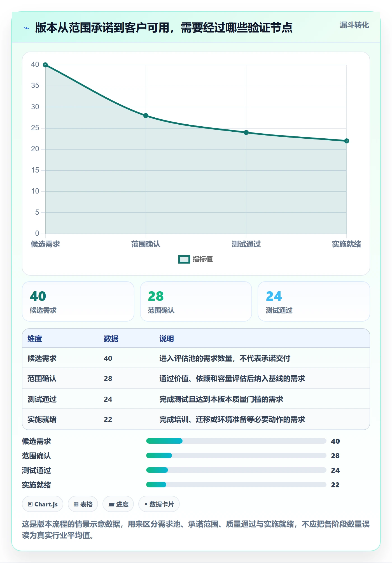Click the 实施就绪 label on the chart x-axis

point(347,244)
